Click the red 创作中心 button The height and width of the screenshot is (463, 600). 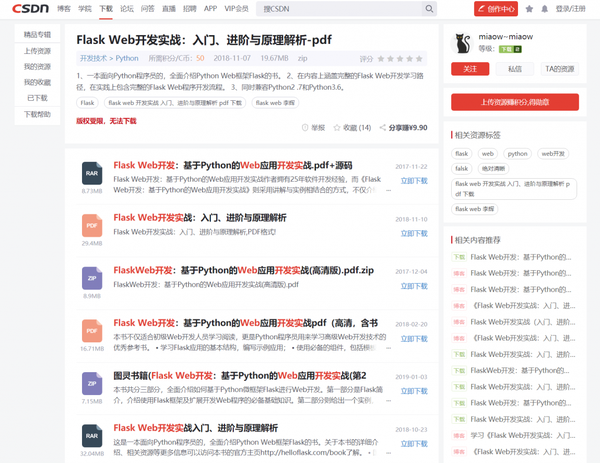[496, 9]
